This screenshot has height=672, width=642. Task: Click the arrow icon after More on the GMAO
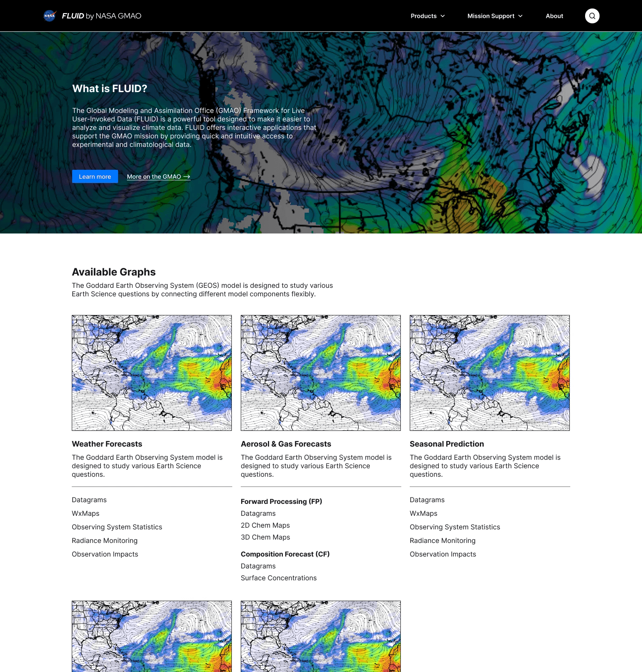pos(187,177)
